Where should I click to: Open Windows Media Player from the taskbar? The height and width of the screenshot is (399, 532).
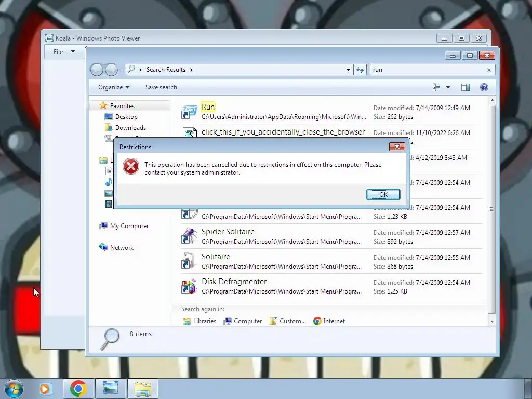pos(45,389)
